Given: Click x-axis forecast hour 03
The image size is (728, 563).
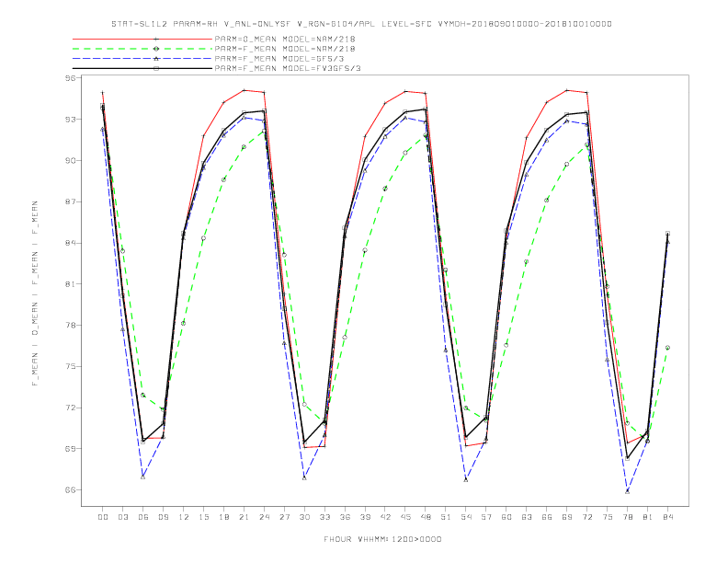Looking at the screenshot, I should pos(122,517).
